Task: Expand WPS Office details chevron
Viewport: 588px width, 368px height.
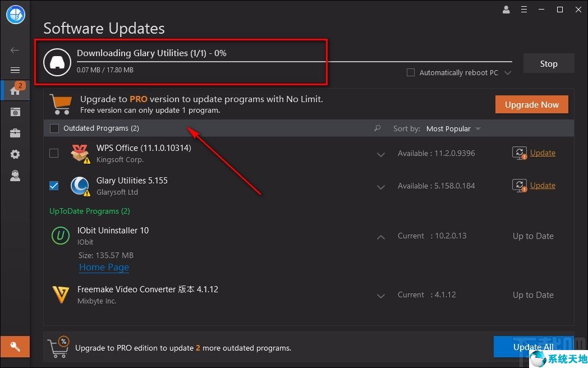Action: pyautogui.click(x=380, y=155)
